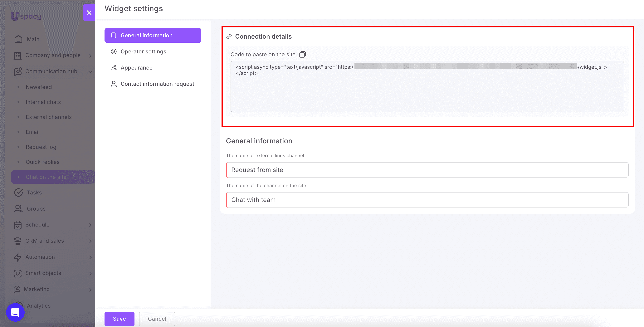Click the General information document icon
644x327 pixels.
tap(114, 35)
